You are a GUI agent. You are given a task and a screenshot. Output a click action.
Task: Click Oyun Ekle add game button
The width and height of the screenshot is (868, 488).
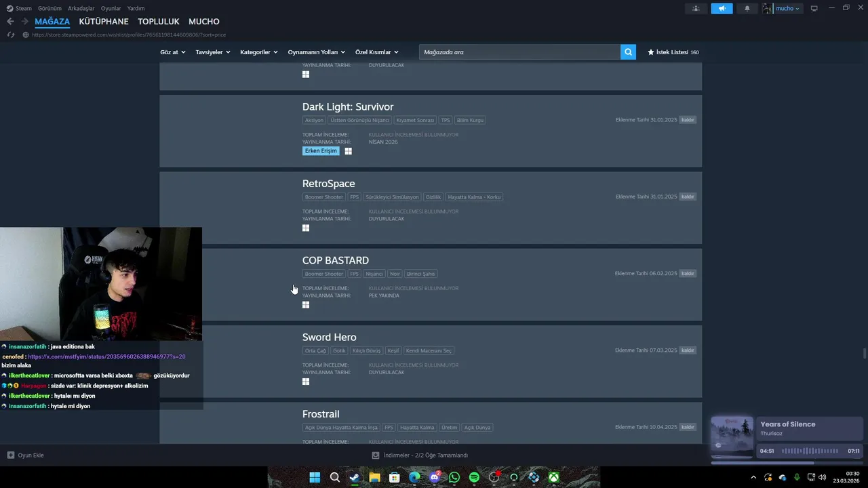point(26,455)
